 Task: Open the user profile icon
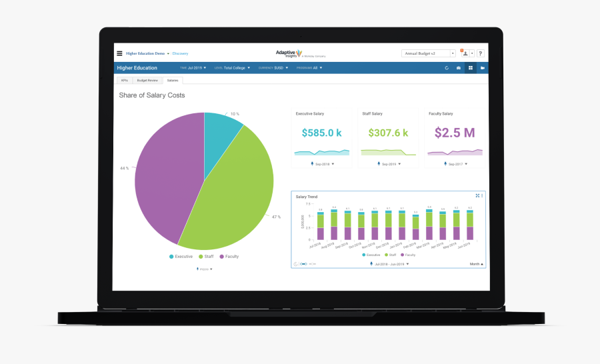click(x=466, y=53)
